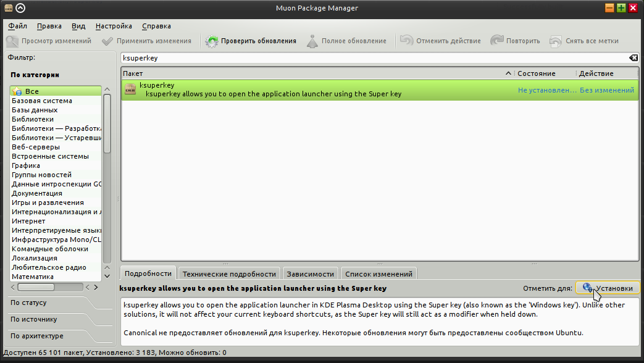Select the Библиотеки — Устаревшие category
The image size is (644, 363).
(56, 138)
